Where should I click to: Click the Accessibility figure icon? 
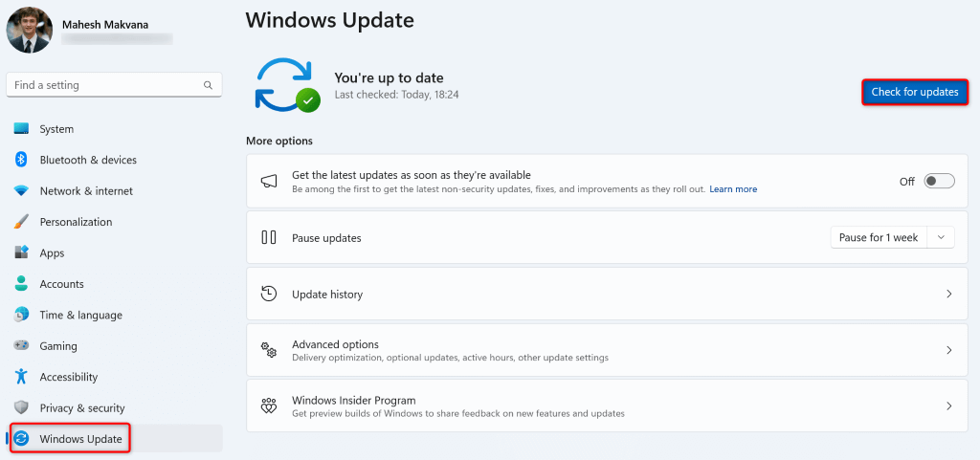click(21, 377)
